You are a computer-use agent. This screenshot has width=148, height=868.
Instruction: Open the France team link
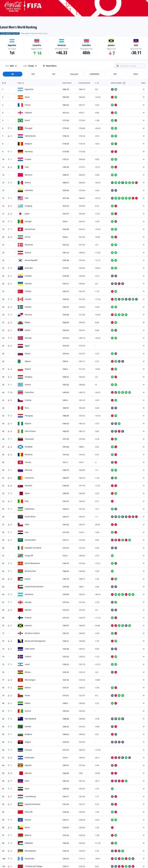pyautogui.click(x=28, y=105)
